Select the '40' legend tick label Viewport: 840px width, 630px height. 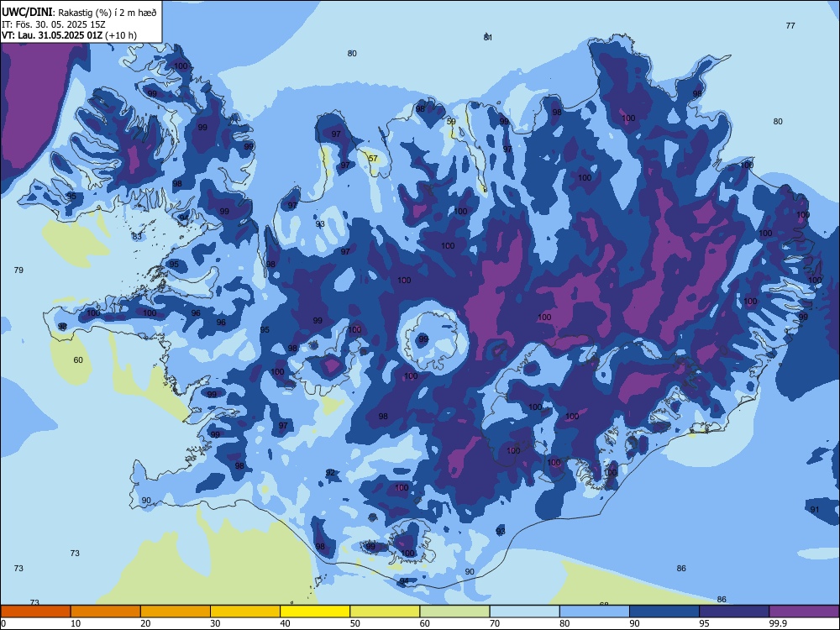pyautogui.click(x=285, y=623)
